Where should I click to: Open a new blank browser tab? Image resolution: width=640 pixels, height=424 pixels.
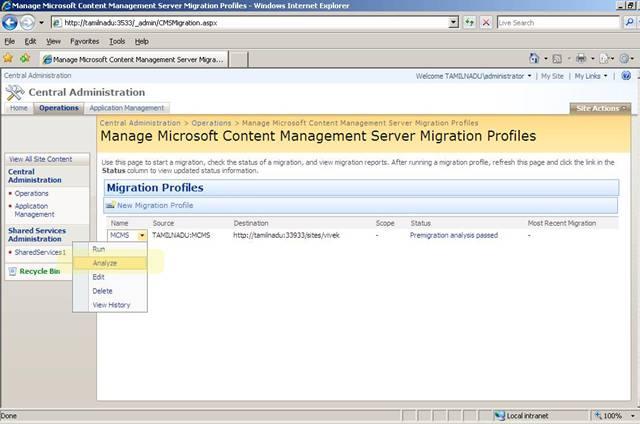(x=238, y=60)
